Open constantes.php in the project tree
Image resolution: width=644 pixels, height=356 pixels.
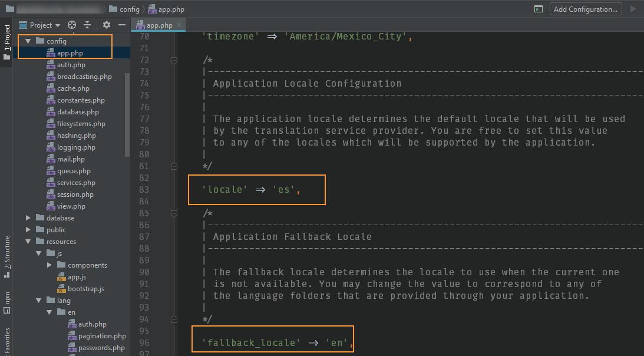click(x=80, y=100)
